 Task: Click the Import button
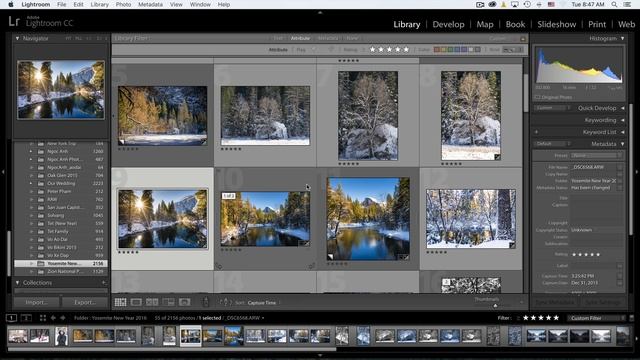click(37, 302)
